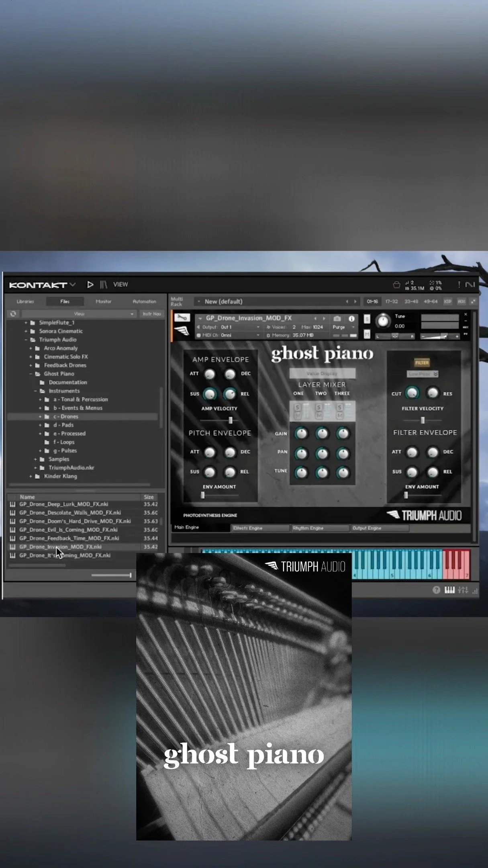The height and width of the screenshot is (868, 488).
Task: Click the Instr Nav button
Action: point(151,314)
